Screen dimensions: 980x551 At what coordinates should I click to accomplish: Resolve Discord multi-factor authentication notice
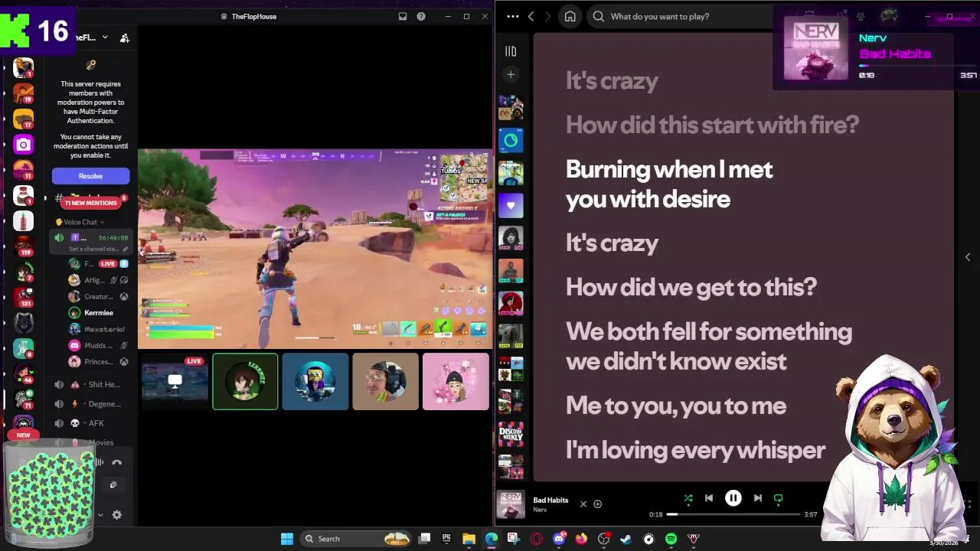pos(90,176)
